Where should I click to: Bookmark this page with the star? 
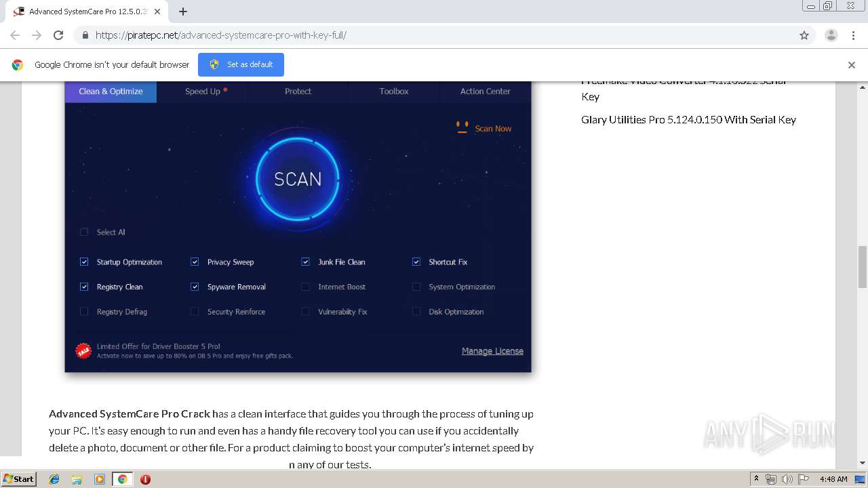pos(804,35)
